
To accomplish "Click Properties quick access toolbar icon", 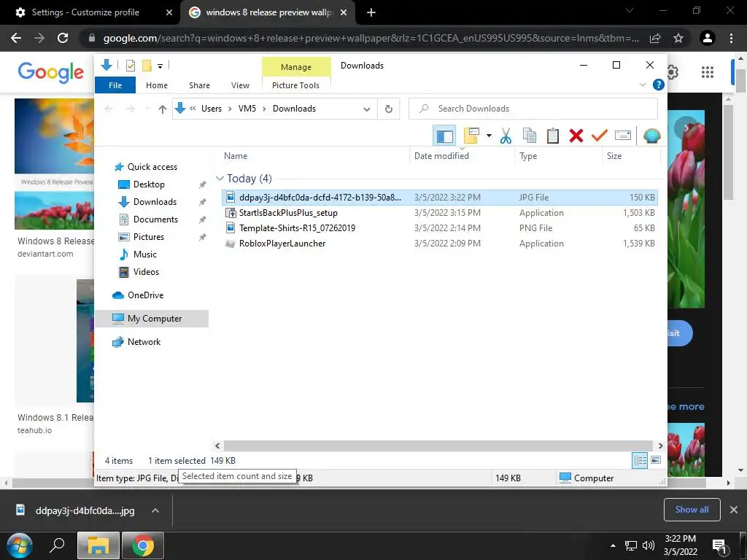I will (130, 66).
